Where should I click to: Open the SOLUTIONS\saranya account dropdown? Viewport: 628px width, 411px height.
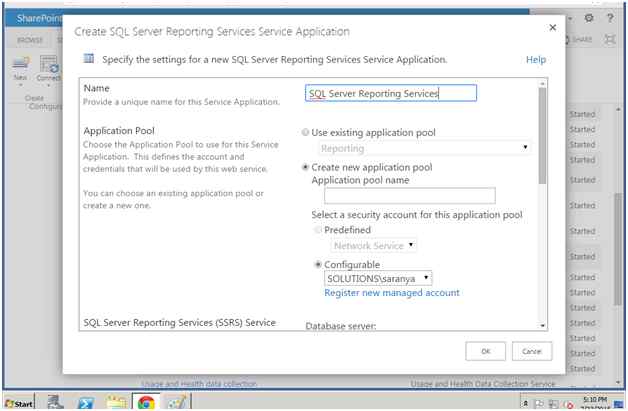[x=378, y=278]
